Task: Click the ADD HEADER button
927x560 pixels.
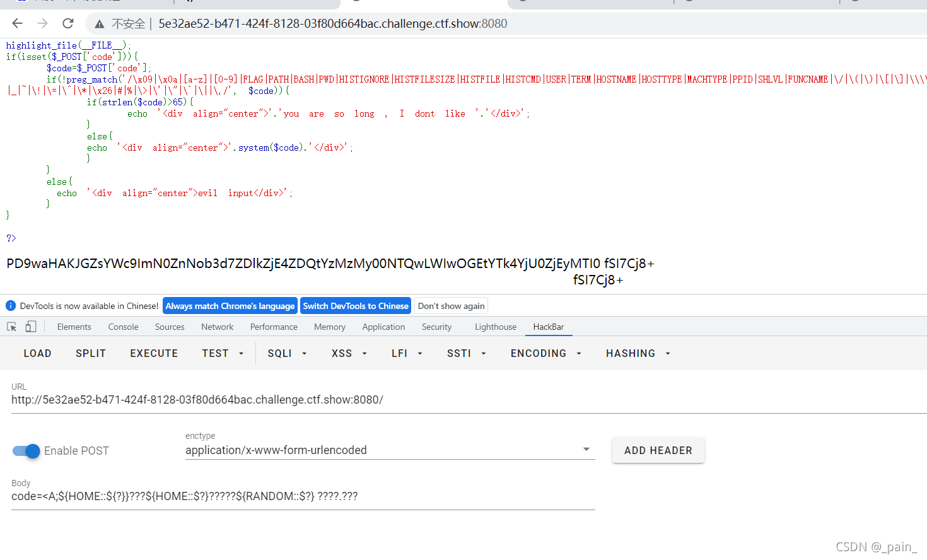Action: [658, 450]
